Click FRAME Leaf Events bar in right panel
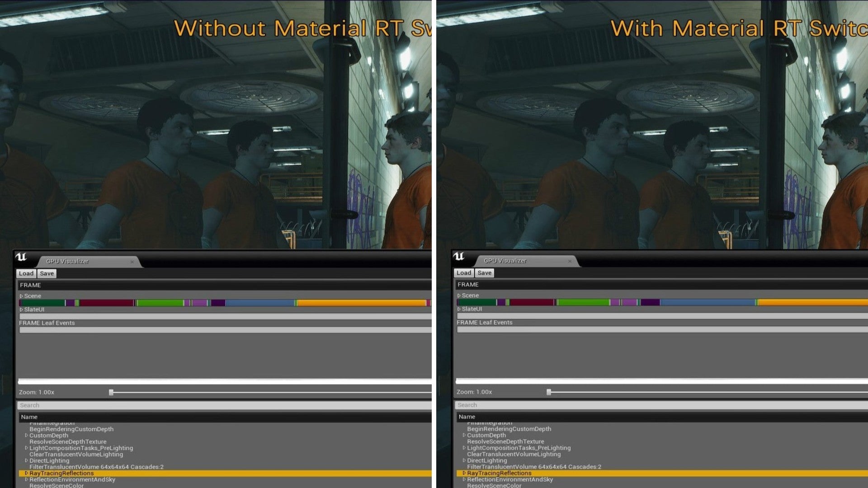 click(662, 330)
